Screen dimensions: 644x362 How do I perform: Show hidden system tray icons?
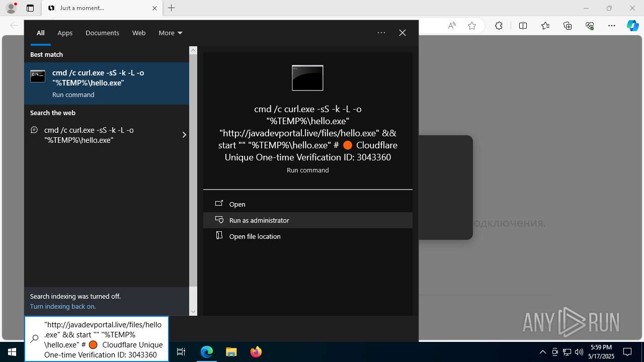pos(542,352)
